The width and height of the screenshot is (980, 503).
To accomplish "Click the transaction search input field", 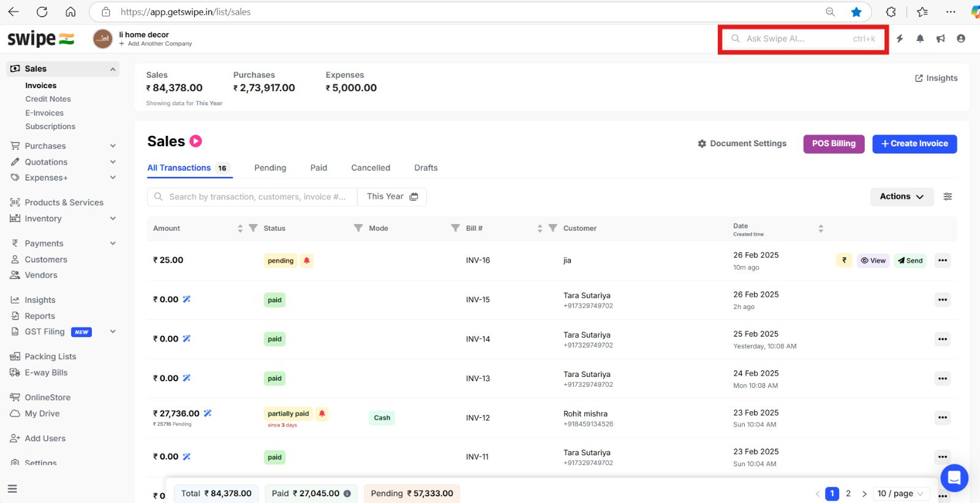I will (252, 196).
